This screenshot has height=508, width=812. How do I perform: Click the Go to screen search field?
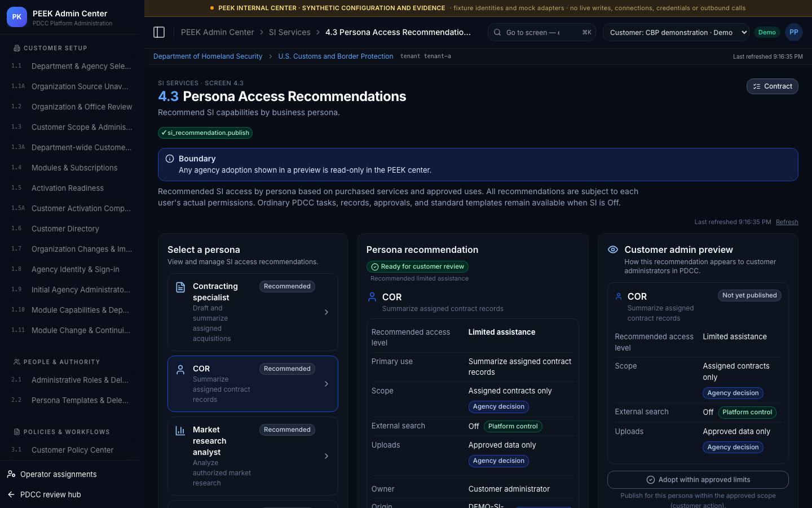(x=542, y=32)
